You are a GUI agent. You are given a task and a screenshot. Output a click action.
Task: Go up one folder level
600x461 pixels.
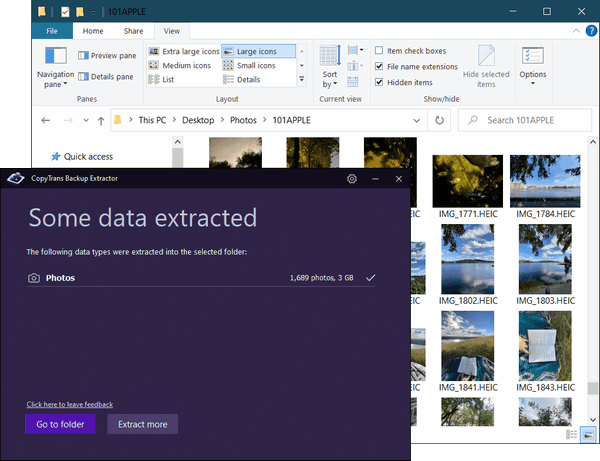point(101,121)
